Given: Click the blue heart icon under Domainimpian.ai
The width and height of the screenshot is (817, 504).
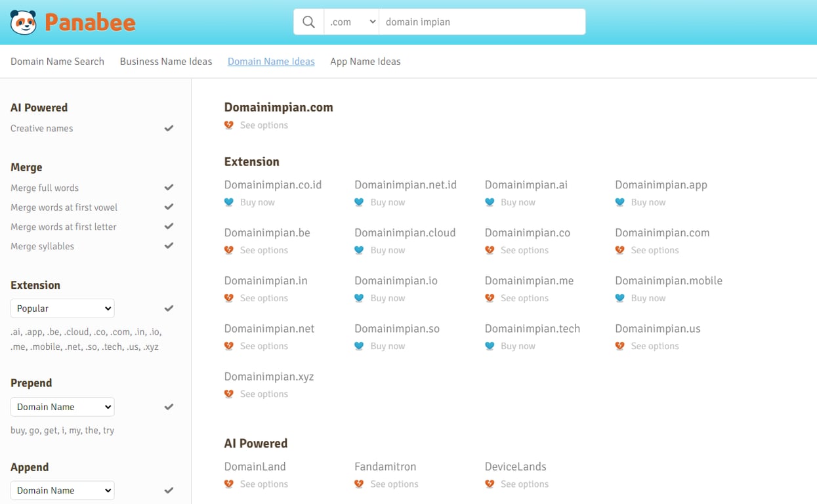Looking at the screenshot, I should pyautogui.click(x=490, y=202).
